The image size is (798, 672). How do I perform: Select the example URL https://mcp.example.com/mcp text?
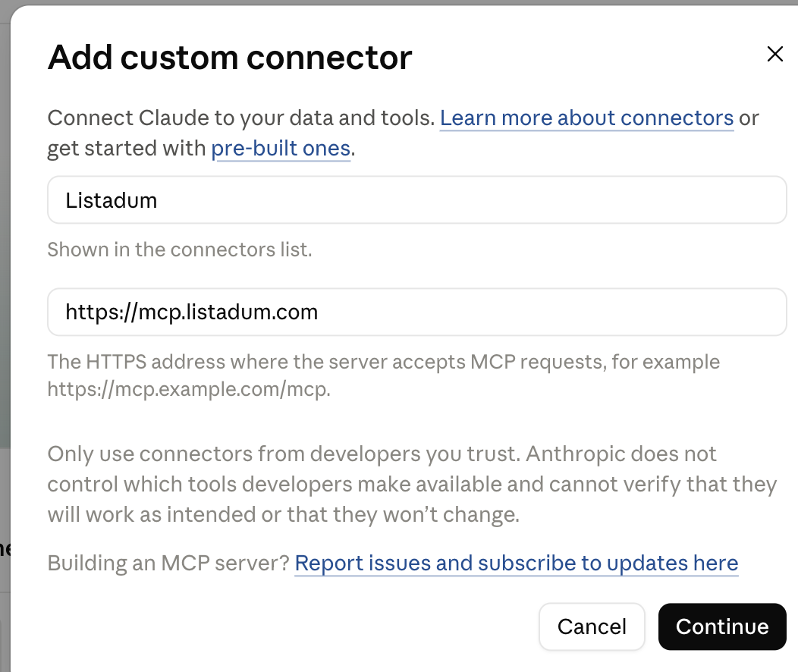click(189, 389)
